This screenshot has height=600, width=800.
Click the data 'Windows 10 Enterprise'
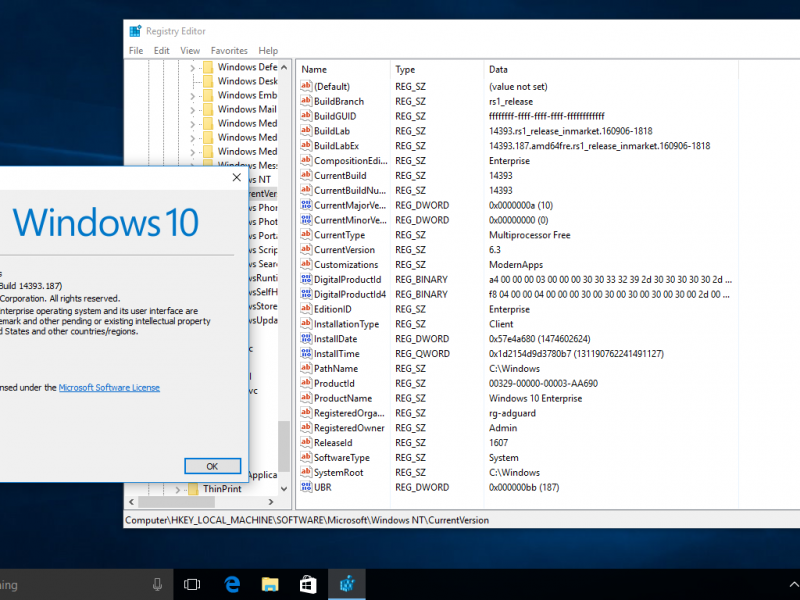[x=535, y=398]
